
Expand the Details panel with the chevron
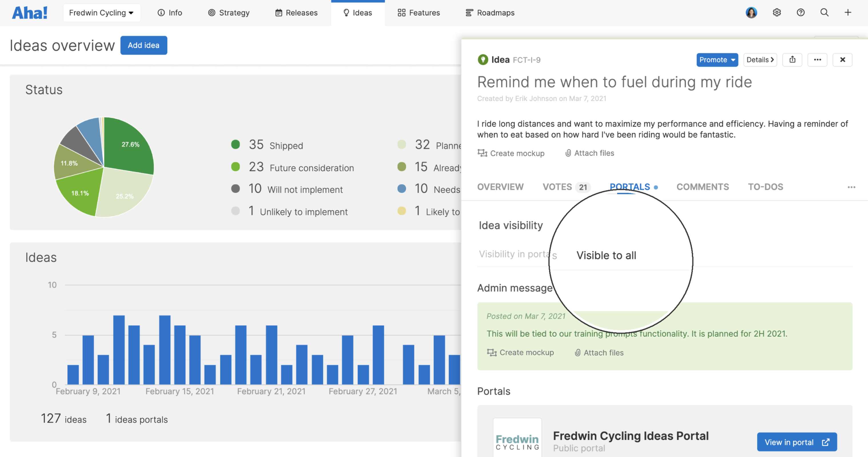[760, 60]
